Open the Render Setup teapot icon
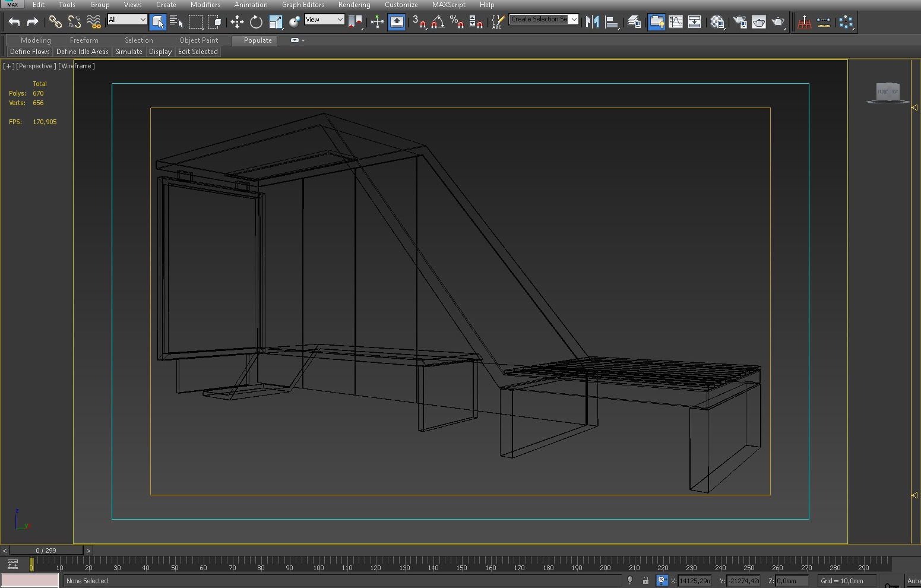Screen dimensions: 921x588 pyautogui.click(x=740, y=22)
